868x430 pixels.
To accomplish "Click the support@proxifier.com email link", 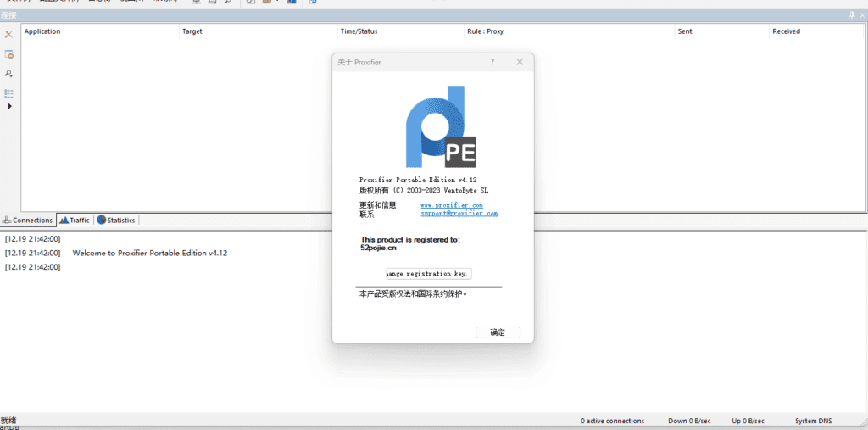I will (x=459, y=213).
